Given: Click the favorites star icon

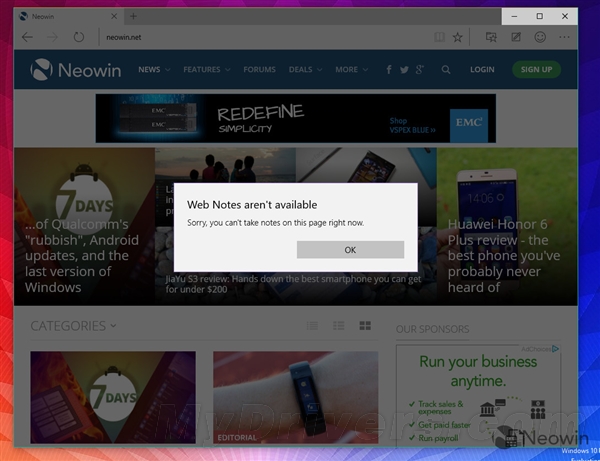Looking at the screenshot, I should [457, 37].
